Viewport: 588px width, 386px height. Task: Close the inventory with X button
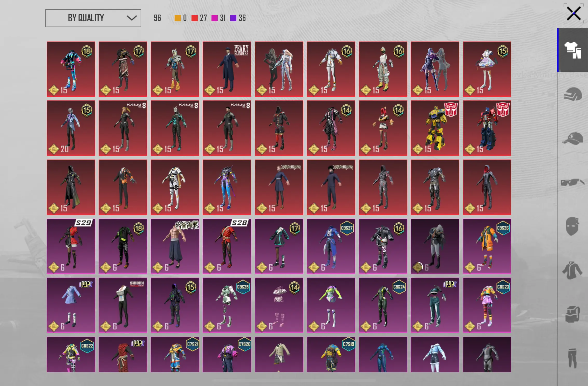[573, 13]
